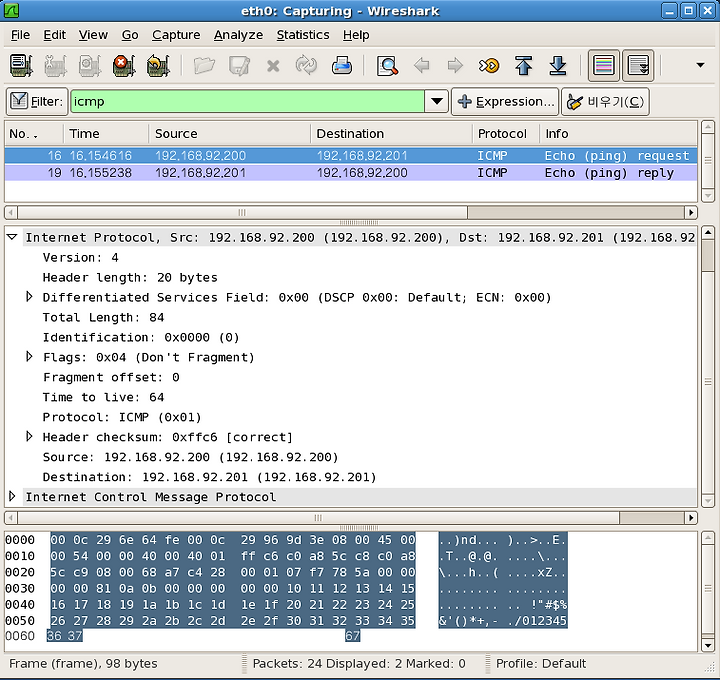The width and height of the screenshot is (720, 680).
Task: Open the capture interfaces list icon
Action: tap(21, 66)
